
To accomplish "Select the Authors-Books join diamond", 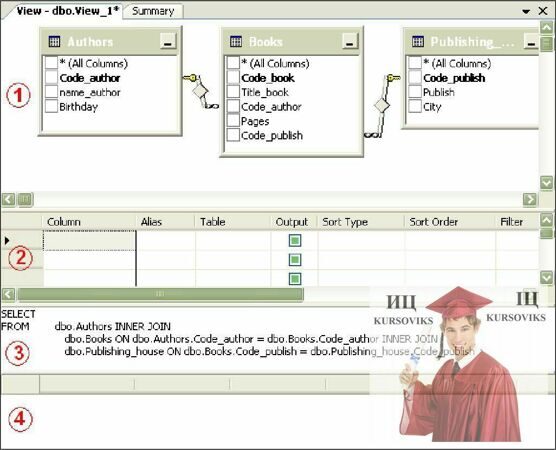I will point(200,90).
